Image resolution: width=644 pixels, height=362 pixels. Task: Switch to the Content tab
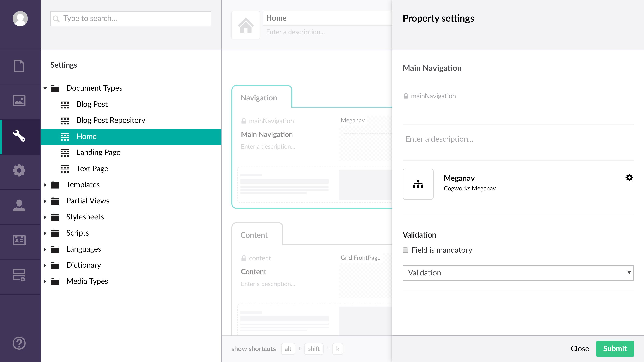tap(254, 235)
